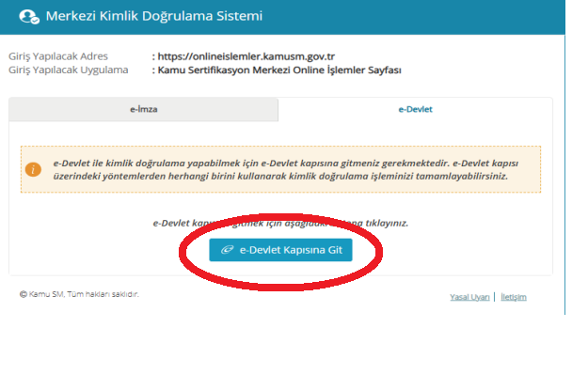This screenshot has height=390, width=588.
Task: Click the user logo icon in the header
Action: [x=29, y=17]
